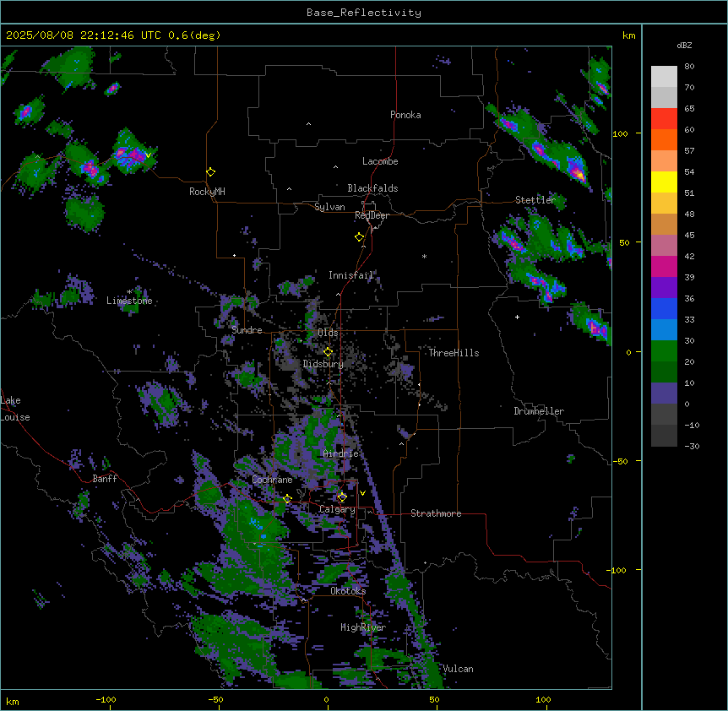Click the 100 tick on right vertical axis
Viewport: 728px width, 711px height.
(x=620, y=133)
